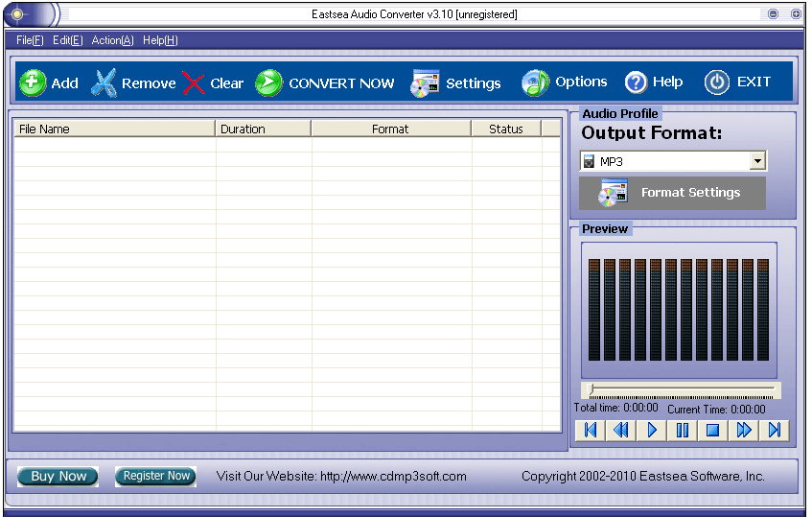Click the CONVERT NOW text label
The height and width of the screenshot is (517, 812).
click(342, 83)
